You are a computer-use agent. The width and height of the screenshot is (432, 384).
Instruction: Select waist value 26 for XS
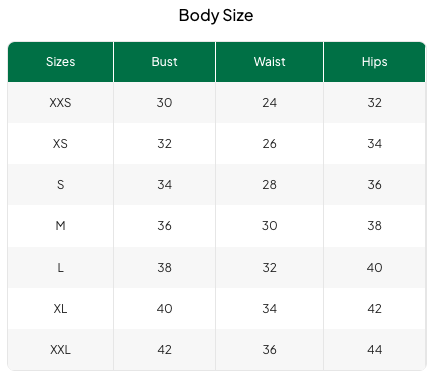[x=269, y=144]
